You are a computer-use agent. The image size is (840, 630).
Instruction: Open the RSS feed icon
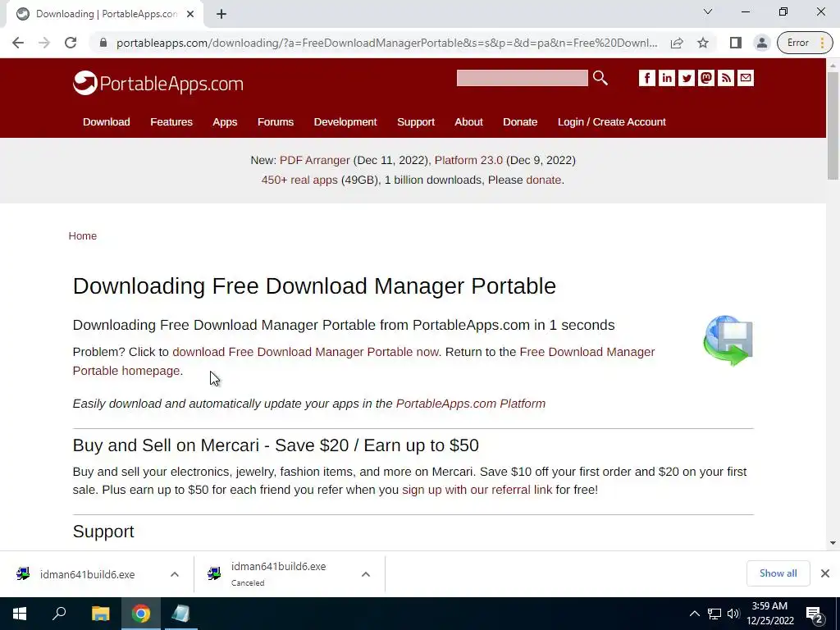(x=726, y=78)
